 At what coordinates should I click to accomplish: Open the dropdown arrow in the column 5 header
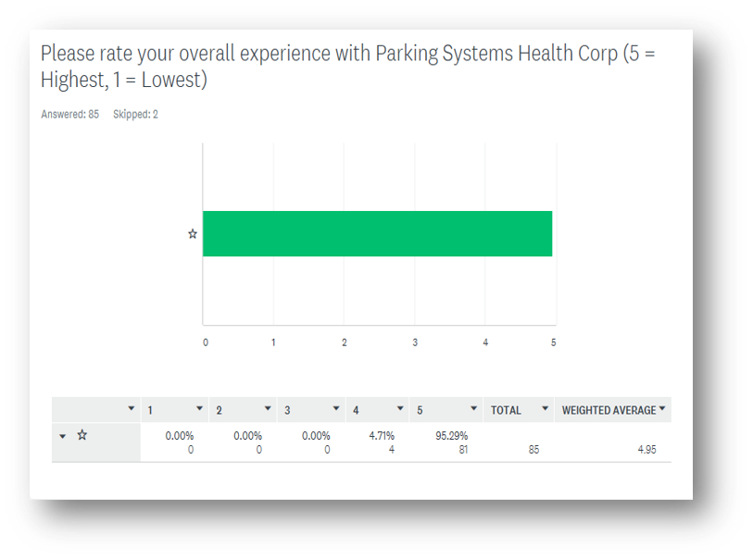click(x=473, y=408)
